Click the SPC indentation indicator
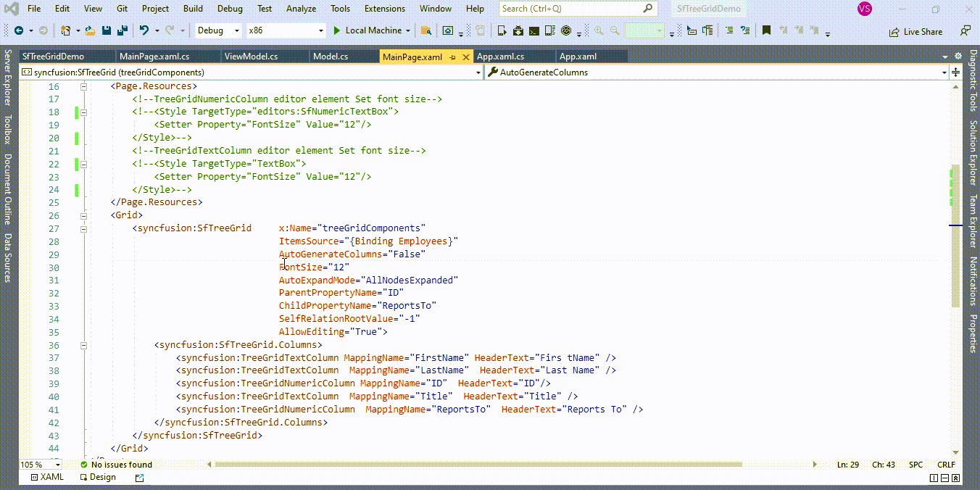The image size is (980, 490). (x=915, y=465)
